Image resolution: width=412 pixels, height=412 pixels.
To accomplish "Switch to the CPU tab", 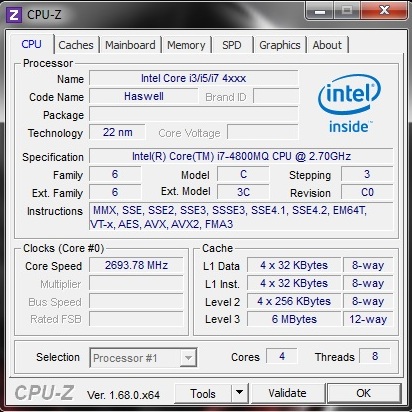I will [31, 44].
